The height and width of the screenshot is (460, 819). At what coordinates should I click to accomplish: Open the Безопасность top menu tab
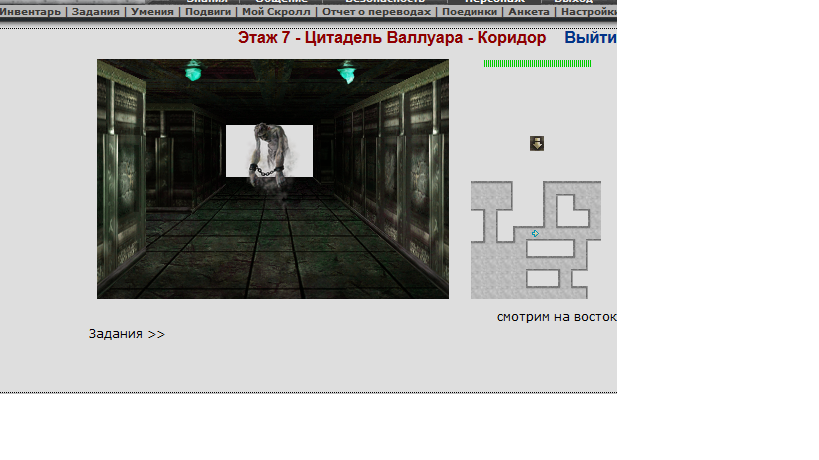coord(385,2)
